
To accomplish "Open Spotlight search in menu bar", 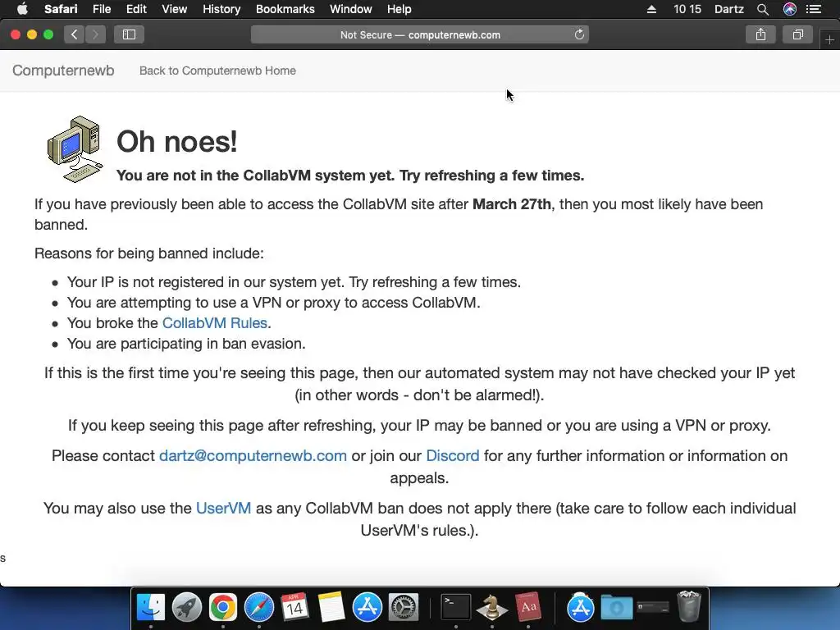I will [x=763, y=9].
